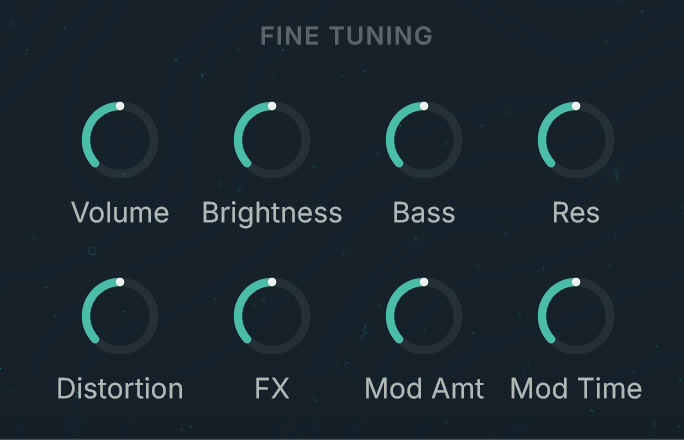
Task: Click the Brightness knob
Action: (x=272, y=141)
